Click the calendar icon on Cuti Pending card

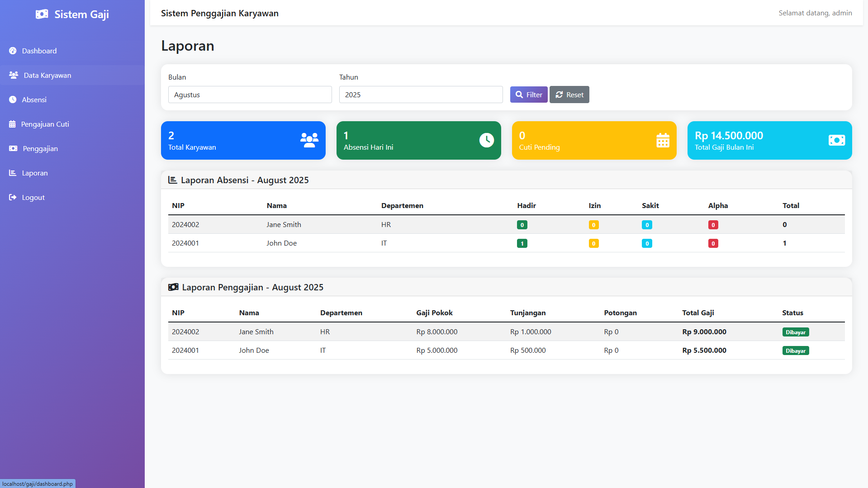click(663, 140)
